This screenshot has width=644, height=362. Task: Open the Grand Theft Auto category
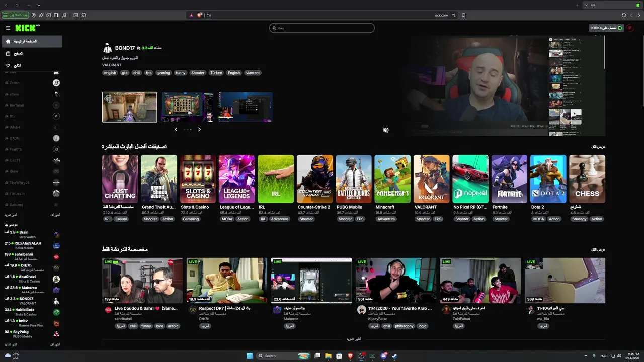point(159,179)
